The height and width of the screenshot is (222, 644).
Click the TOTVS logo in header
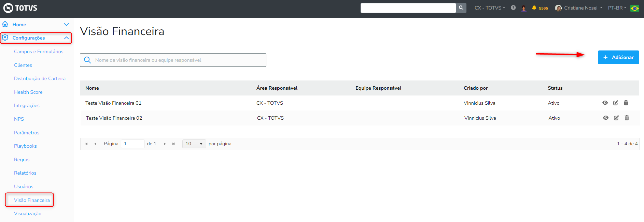click(20, 8)
